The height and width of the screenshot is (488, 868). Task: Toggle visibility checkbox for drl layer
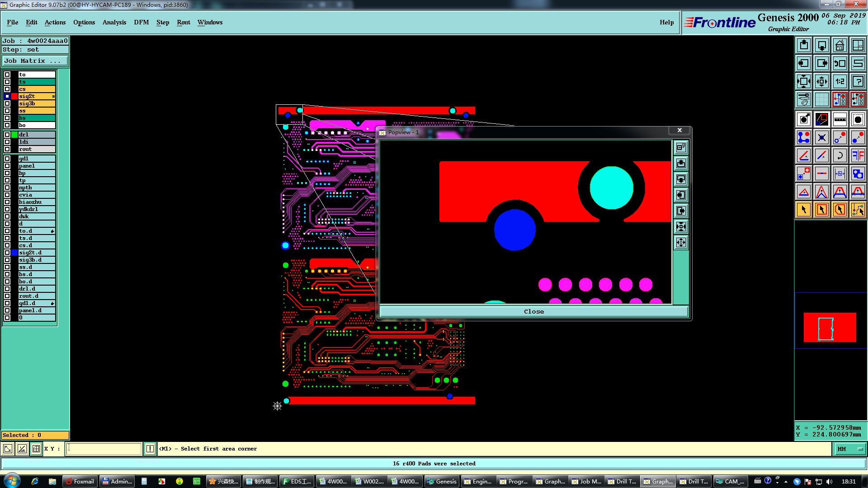[x=7, y=135]
